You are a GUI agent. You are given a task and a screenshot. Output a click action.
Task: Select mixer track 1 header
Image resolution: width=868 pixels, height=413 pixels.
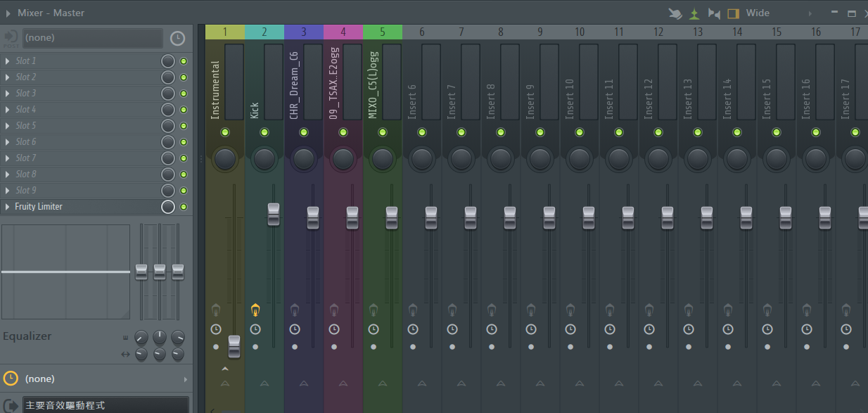coord(225,32)
